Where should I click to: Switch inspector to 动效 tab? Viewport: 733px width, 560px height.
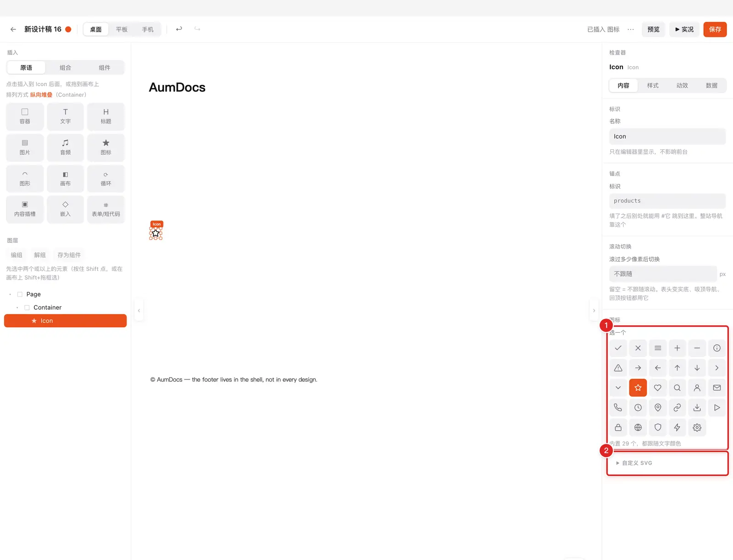(x=682, y=85)
